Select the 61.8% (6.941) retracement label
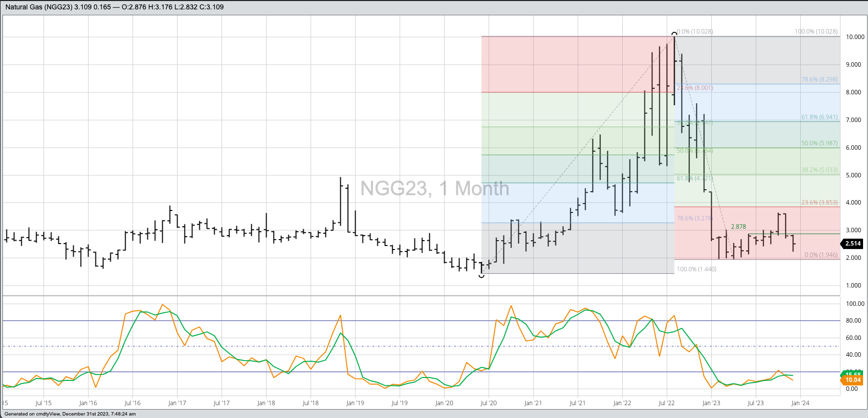868x418 pixels. point(819,118)
